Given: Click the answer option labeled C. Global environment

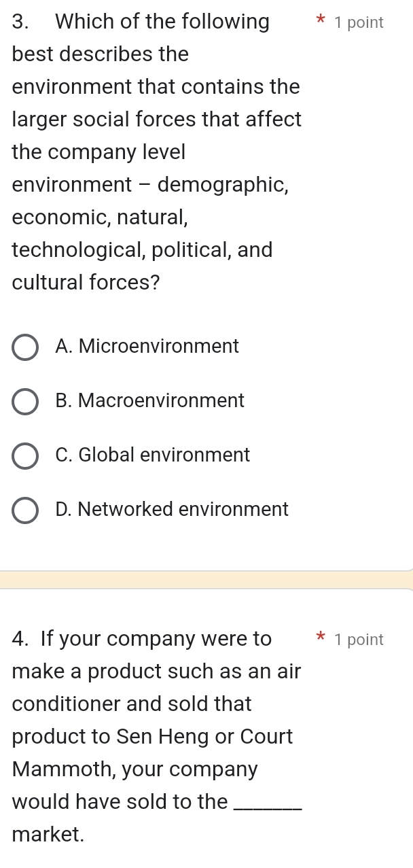Looking at the screenshot, I should pos(152,455).
